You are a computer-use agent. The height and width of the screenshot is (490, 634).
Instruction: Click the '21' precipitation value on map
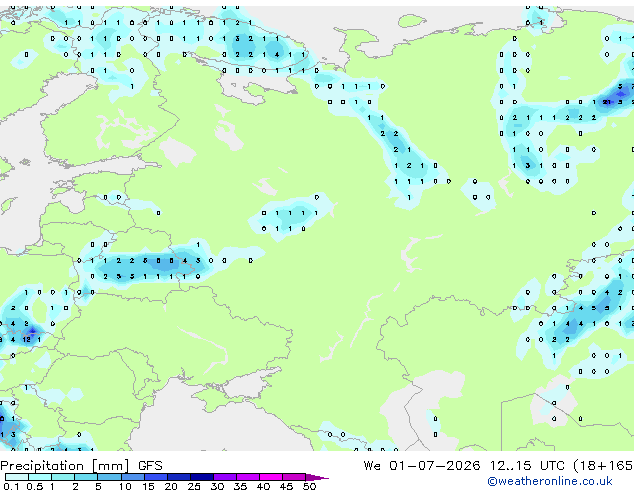(607, 102)
